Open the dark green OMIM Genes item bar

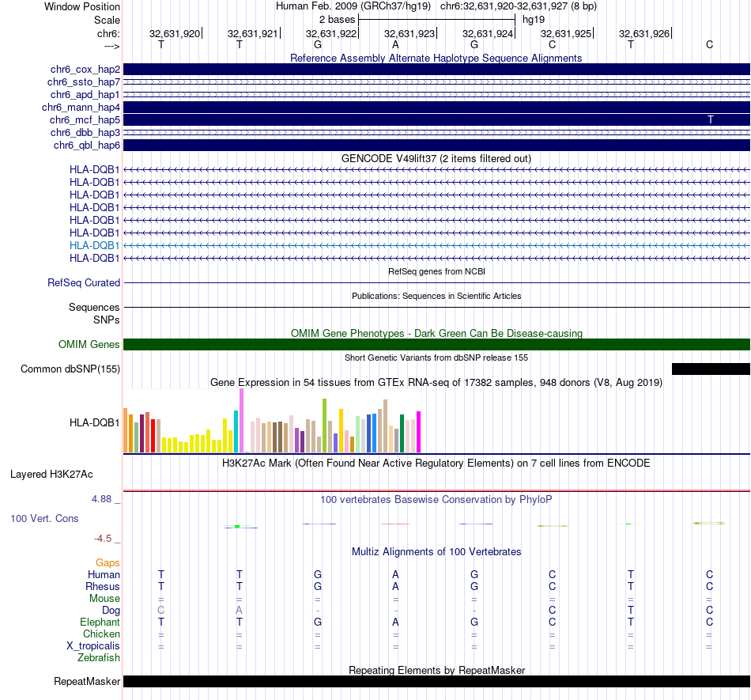[436, 345]
